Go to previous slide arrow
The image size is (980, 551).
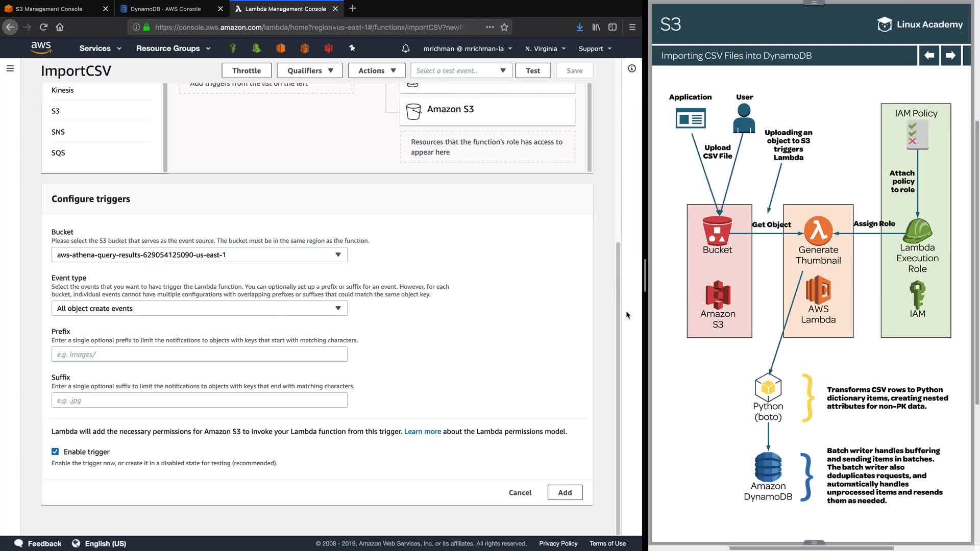tap(929, 55)
